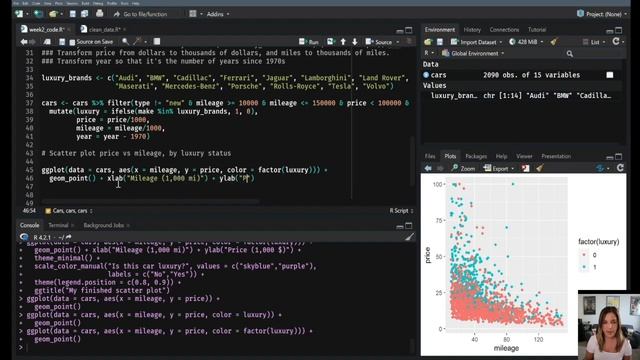Screen dimensions: 640x360
Task: Refresh the current plot
Action: click(x=620, y=168)
